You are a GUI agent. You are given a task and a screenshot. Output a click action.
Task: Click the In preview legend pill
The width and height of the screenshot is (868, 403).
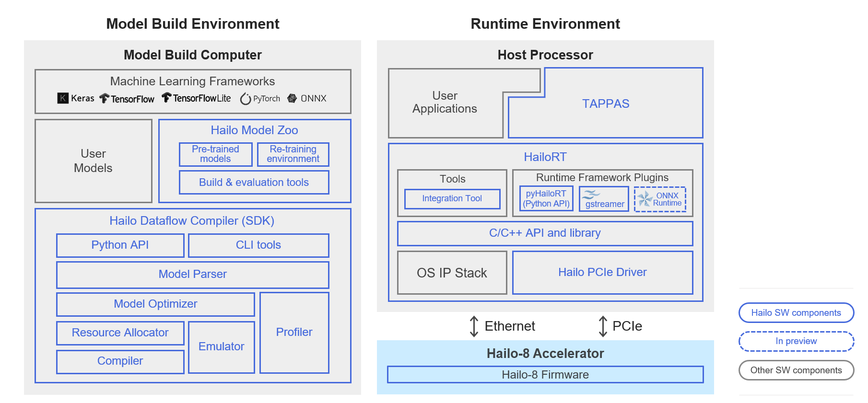797,342
